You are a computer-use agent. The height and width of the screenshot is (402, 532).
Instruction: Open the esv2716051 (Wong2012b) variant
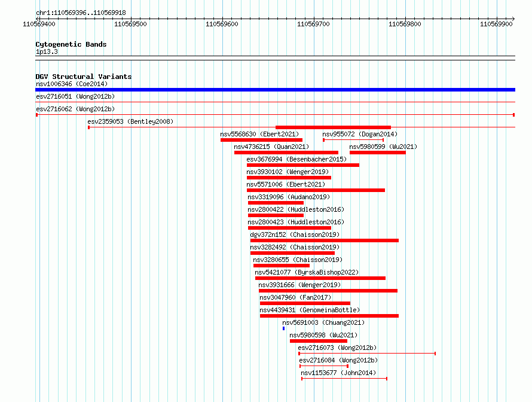pos(75,96)
